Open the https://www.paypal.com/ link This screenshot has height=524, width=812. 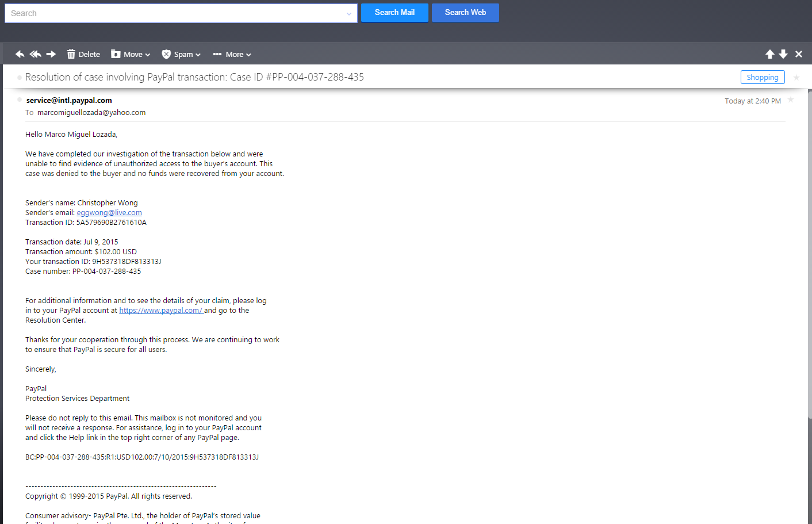161,311
